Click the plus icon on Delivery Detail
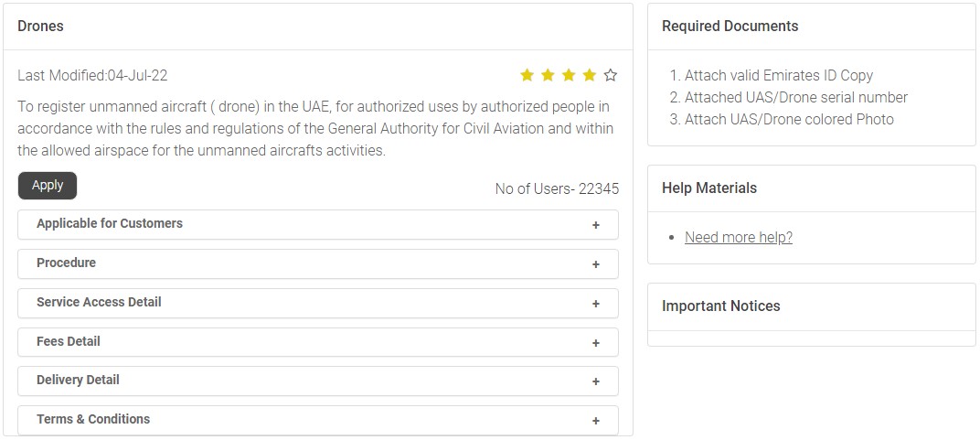The image size is (980, 440). 596,381
